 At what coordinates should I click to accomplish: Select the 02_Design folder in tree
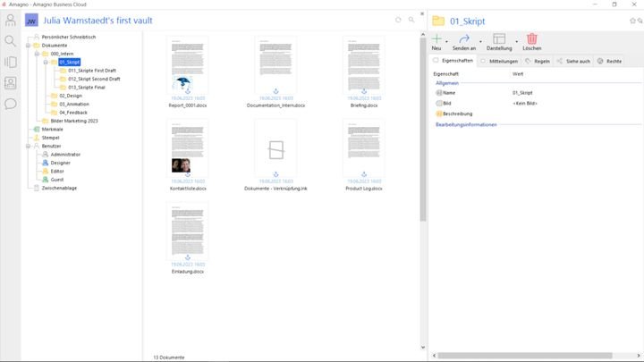pos(70,96)
